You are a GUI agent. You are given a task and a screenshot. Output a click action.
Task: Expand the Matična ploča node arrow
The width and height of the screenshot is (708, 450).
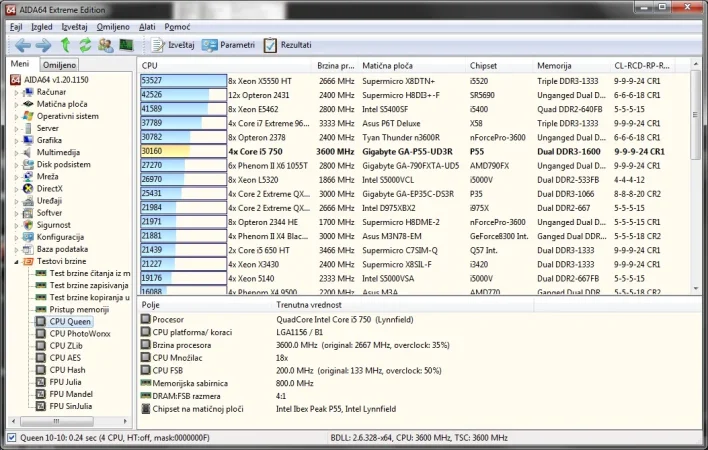point(17,105)
